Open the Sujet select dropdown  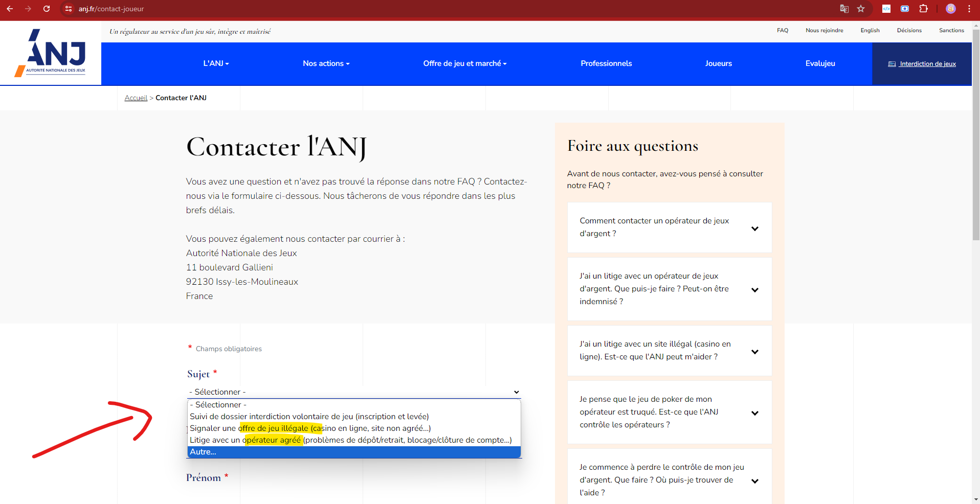(x=354, y=392)
